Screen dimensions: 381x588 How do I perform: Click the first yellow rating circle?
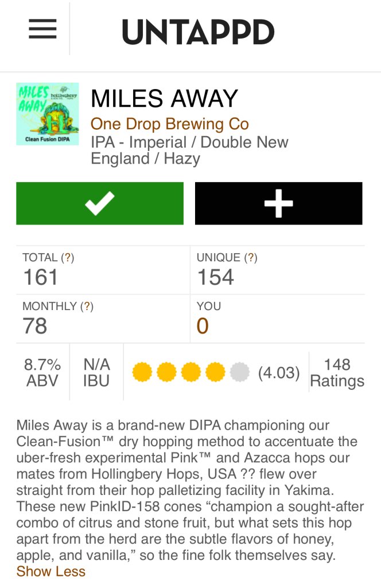142,373
